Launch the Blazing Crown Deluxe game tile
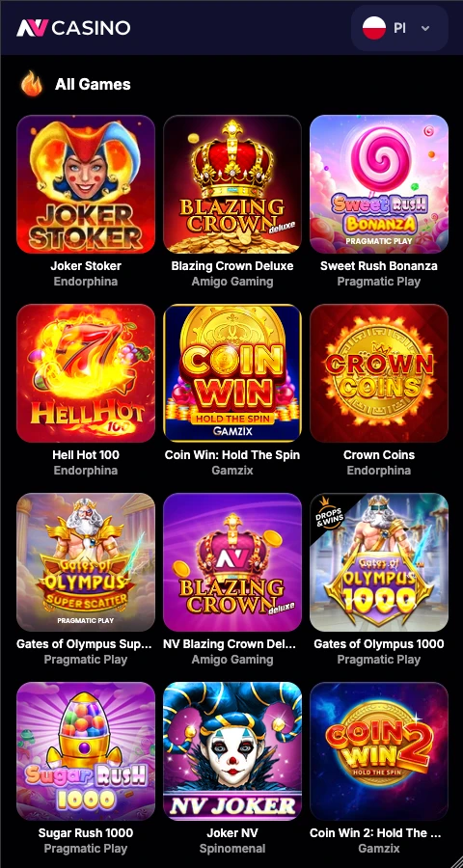This screenshot has width=463, height=868. pos(232,184)
